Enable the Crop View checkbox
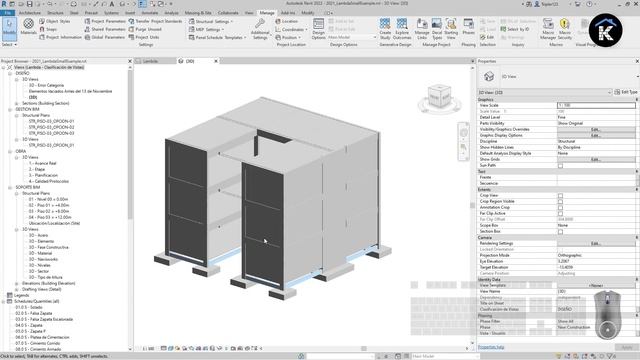The height and width of the screenshot is (360, 640). click(560, 196)
